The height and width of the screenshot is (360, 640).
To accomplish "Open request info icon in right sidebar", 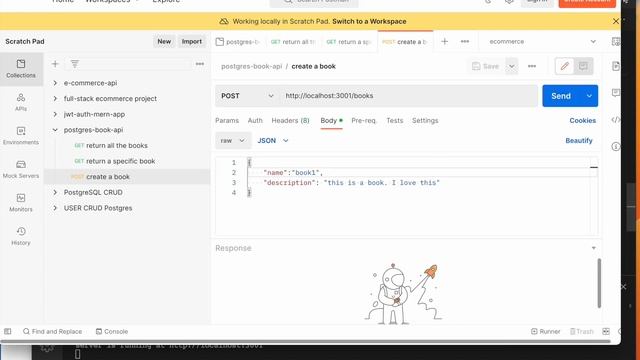I will [616, 147].
